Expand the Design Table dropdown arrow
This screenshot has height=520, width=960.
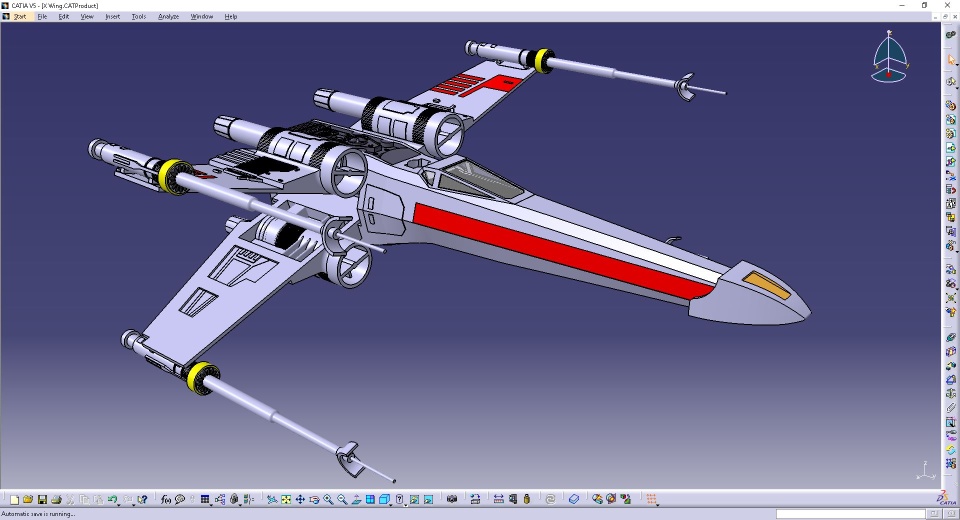coord(211,504)
